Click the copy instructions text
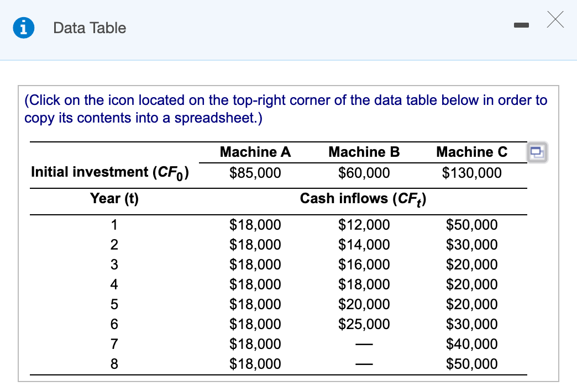Viewport: 577px width, 392px height. click(286, 109)
